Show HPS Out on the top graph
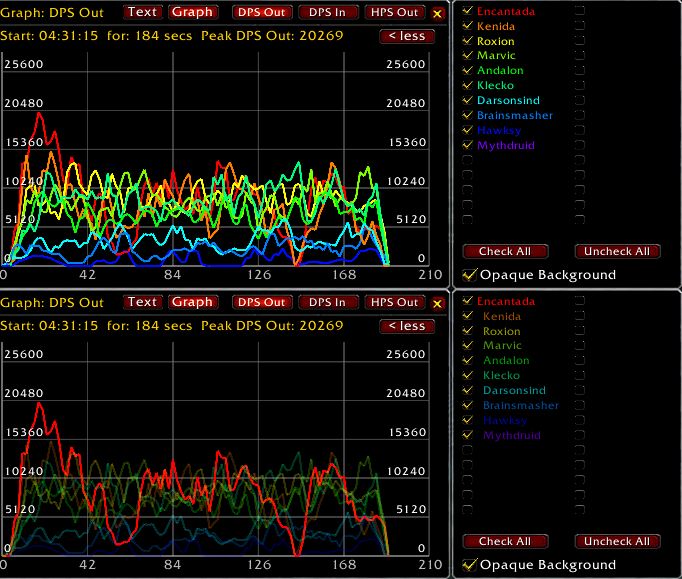682x579 pixels. click(x=394, y=12)
